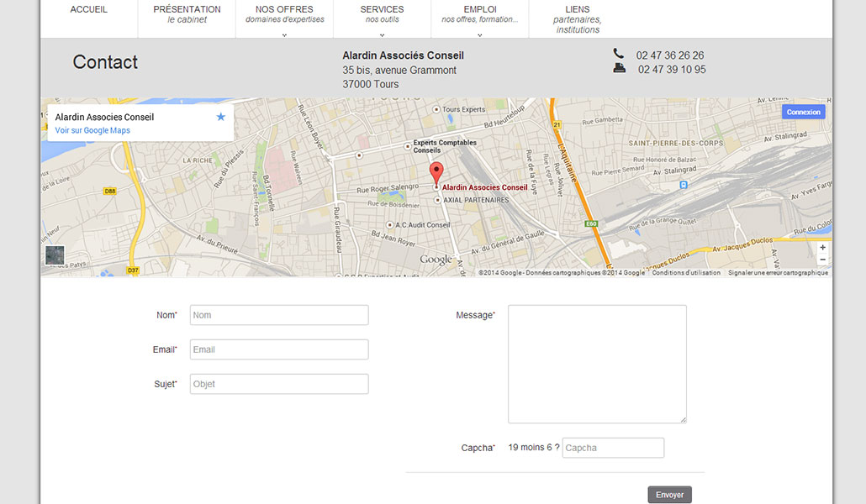Focus the Email input field
Image resolution: width=866 pixels, height=504 pixels.
[x=279, y=349]
